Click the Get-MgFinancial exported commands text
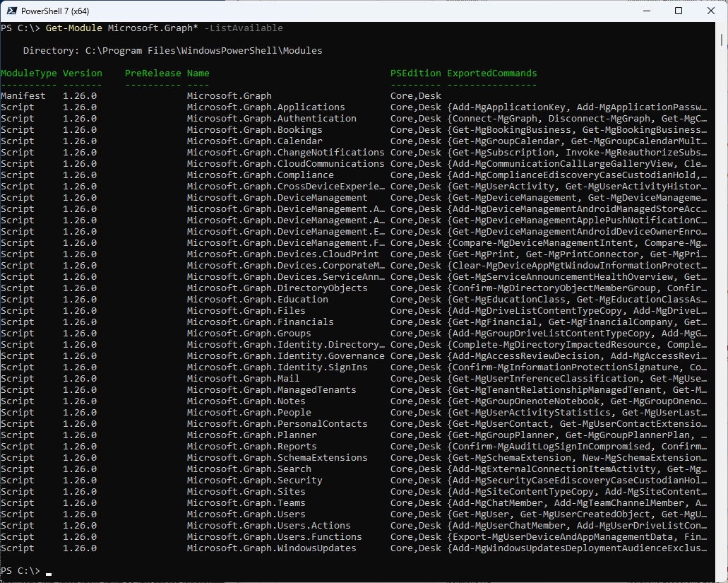This screenshot has height=583, width=728. (577, 322)
